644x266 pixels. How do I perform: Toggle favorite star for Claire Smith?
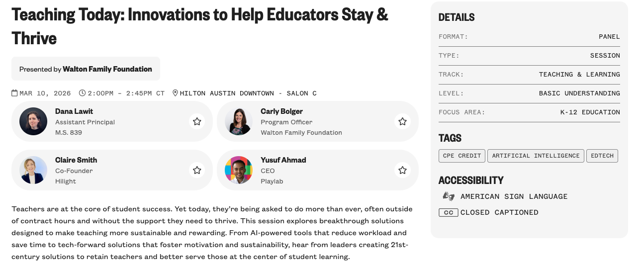point(197,170)
